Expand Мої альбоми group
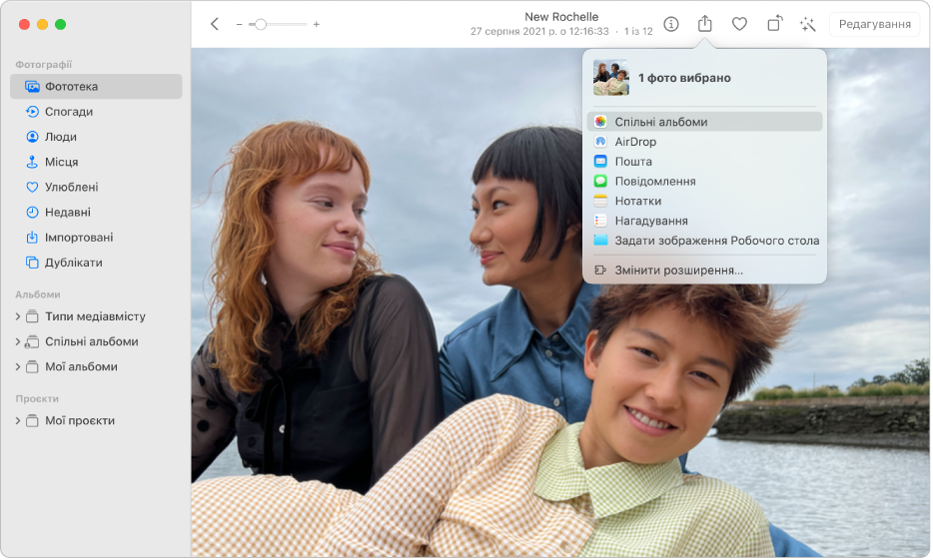 [x=17, y=366]
